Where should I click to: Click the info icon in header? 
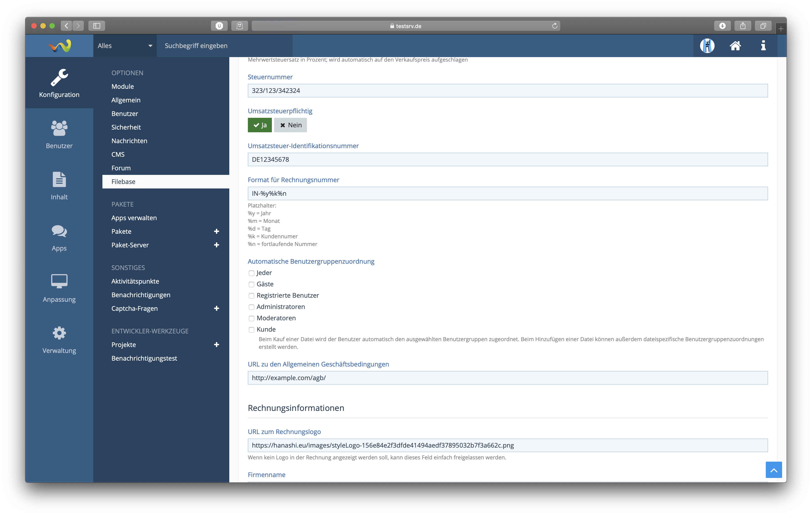(x=763, y=46)
